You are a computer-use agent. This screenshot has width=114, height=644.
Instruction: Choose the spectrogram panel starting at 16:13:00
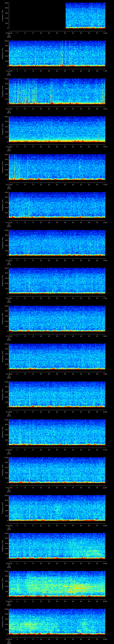57,167
